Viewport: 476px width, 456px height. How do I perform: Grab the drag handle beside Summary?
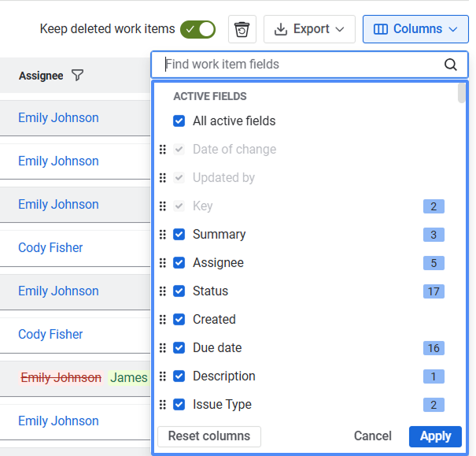(163, 235)
